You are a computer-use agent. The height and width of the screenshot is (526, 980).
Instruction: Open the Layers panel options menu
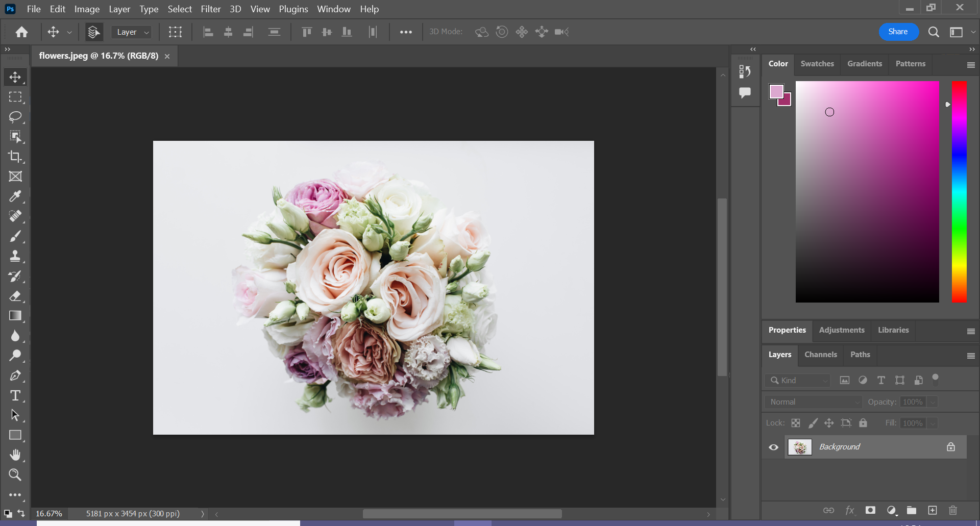click(x=971, y=356)
